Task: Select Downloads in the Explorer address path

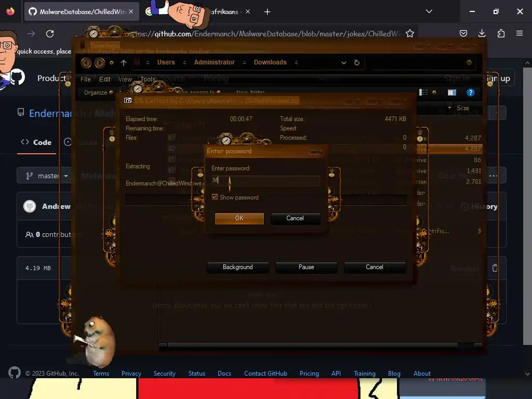Action: coord(270,62)
